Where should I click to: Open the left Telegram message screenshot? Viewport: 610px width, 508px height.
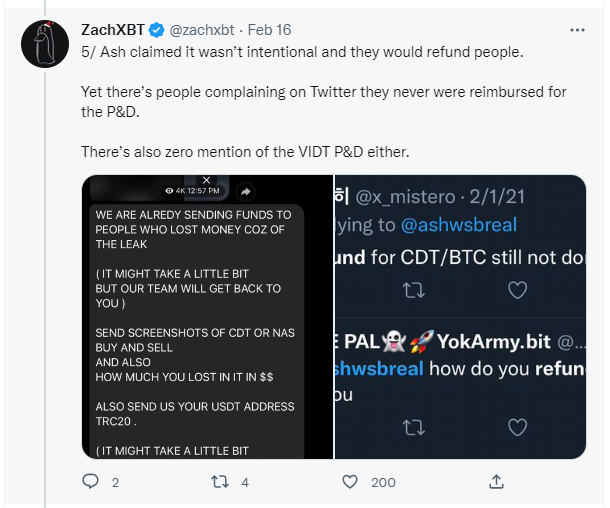click(208, 330)
